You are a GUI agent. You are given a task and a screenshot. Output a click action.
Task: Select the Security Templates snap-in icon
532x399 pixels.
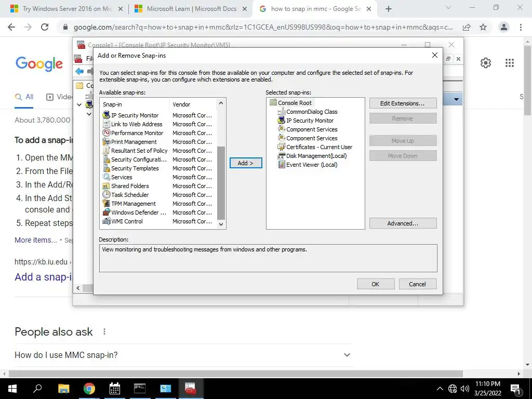(x=106, y=168)
